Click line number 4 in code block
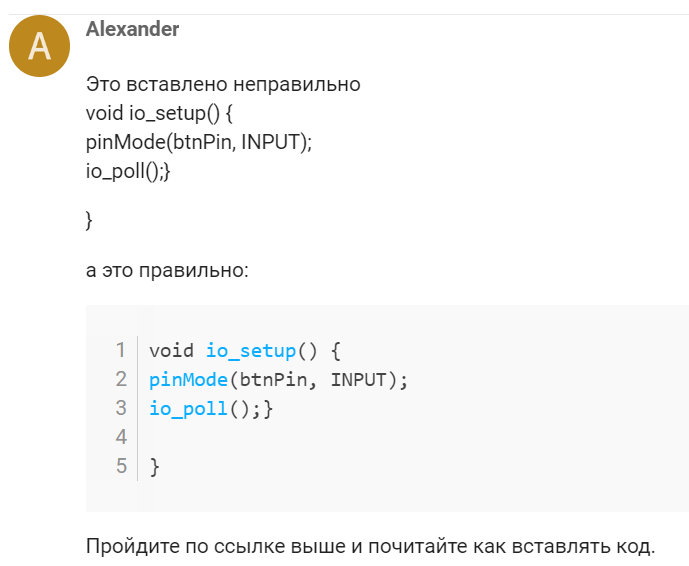This screenshot has width=689, height=566. coord(121,437)
